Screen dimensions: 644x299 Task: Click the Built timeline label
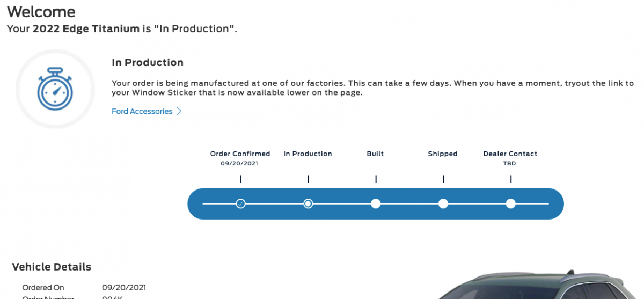(375, 154)
